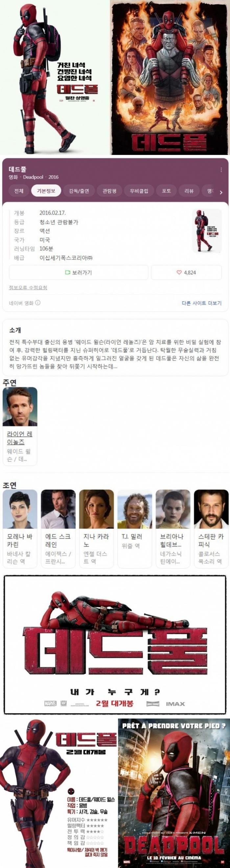The image size is (230, 868).
Task: Open 다른 사이트 더보기 link
Action: click(202, 303)
